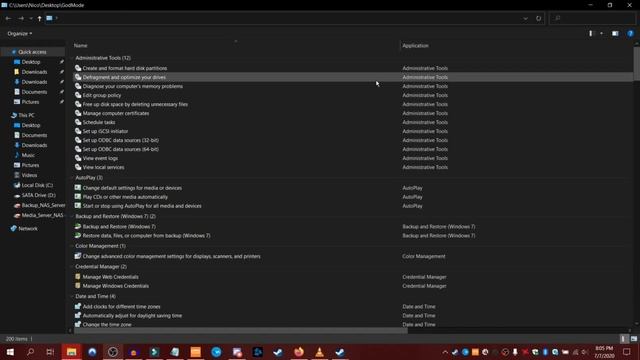Viewport: 640px width, 360px height.
Task: Collapse the AutoPlay (3) group
Action: (72, 178)
